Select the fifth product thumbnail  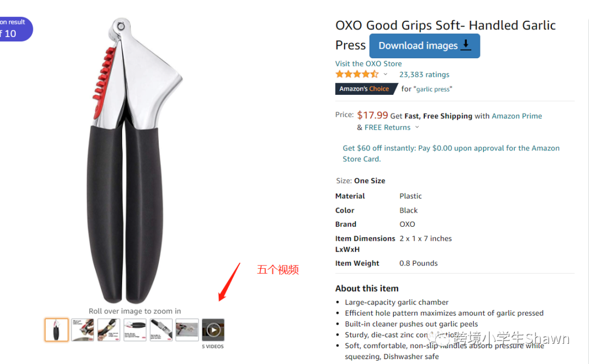tap(161, 330)
